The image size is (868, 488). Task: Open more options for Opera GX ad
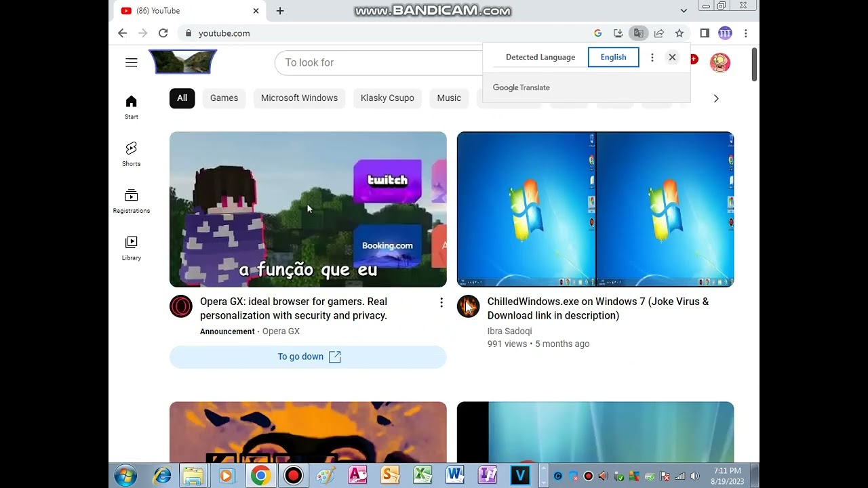[x=441, y=302]
